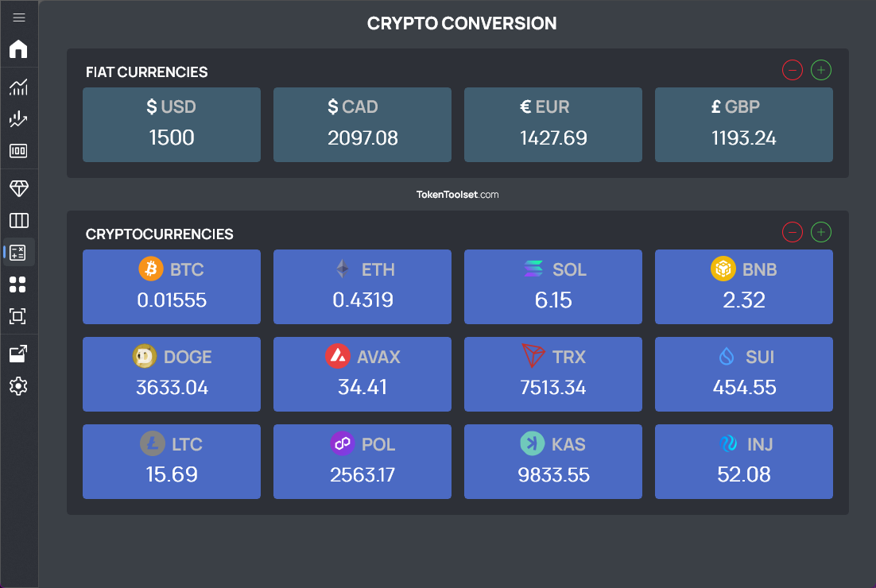Go to the Home icon
Image resolution: width=876 pixels, height=588 pixels.
click(18, 49)
